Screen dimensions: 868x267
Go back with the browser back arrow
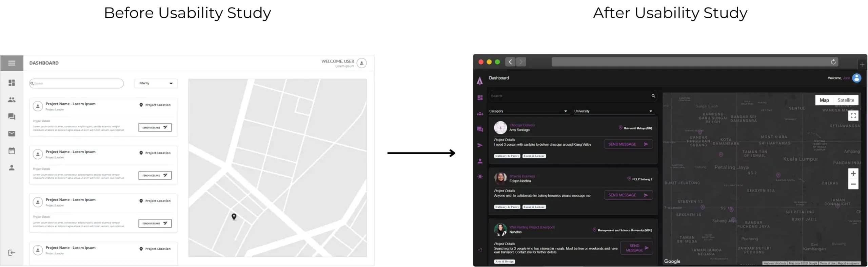click(x=510, y=62)
